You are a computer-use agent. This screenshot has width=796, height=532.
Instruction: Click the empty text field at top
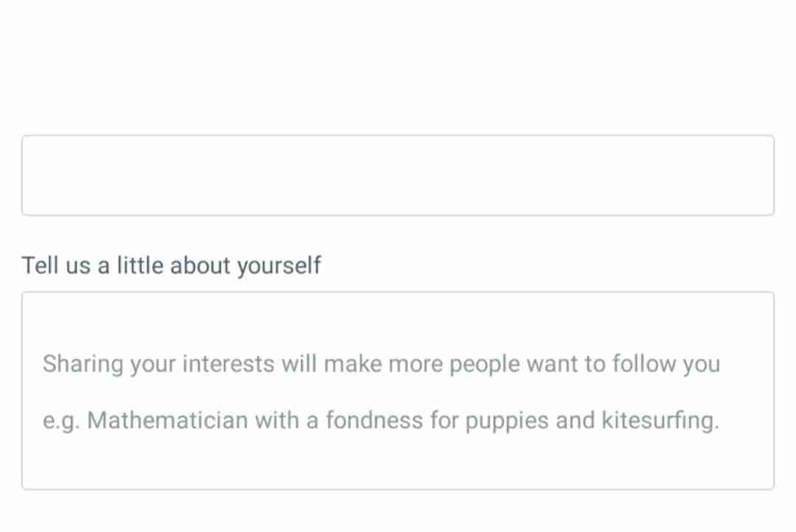[398, 175]
